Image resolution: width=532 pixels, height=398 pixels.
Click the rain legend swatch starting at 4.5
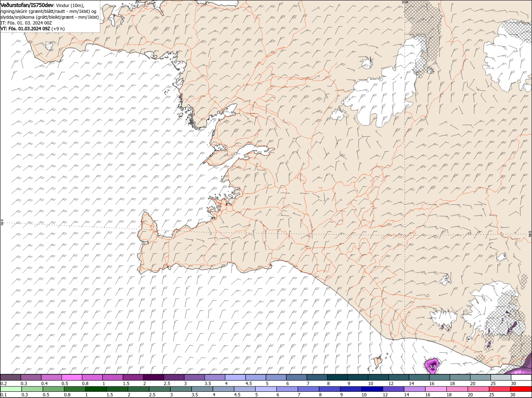pos(245,389)
